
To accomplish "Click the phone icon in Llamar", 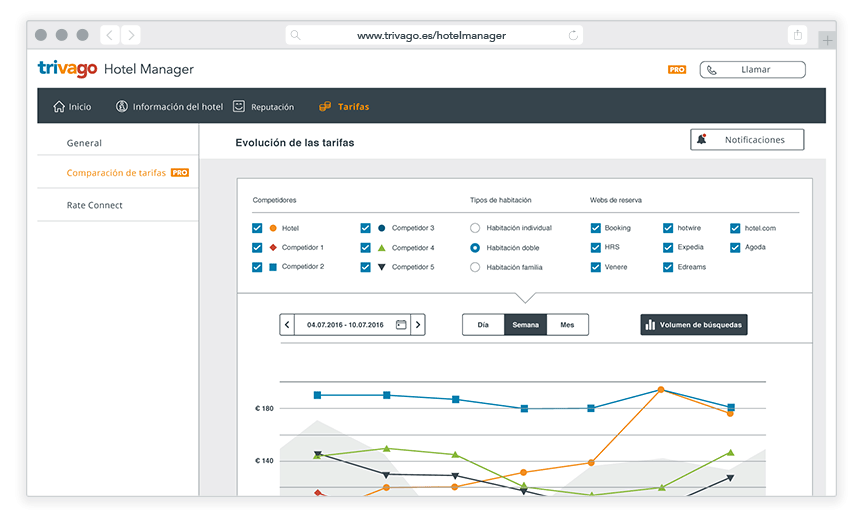I will (711, 70).
